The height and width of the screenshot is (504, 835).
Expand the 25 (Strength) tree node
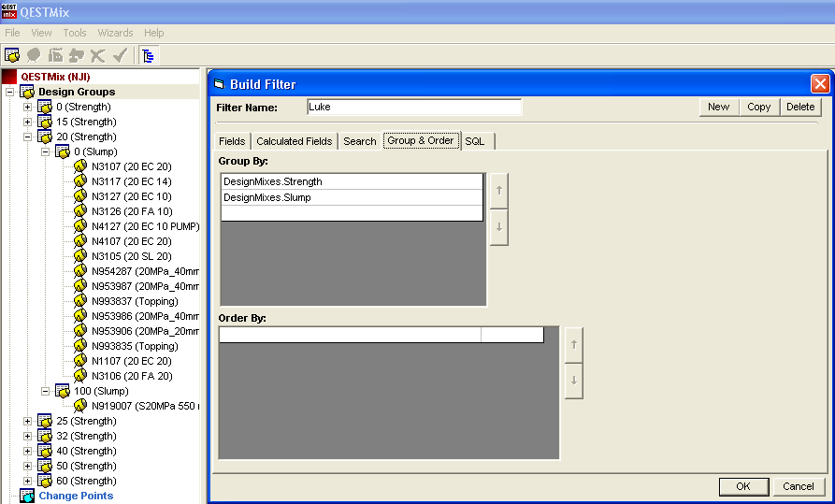(27, 421)
